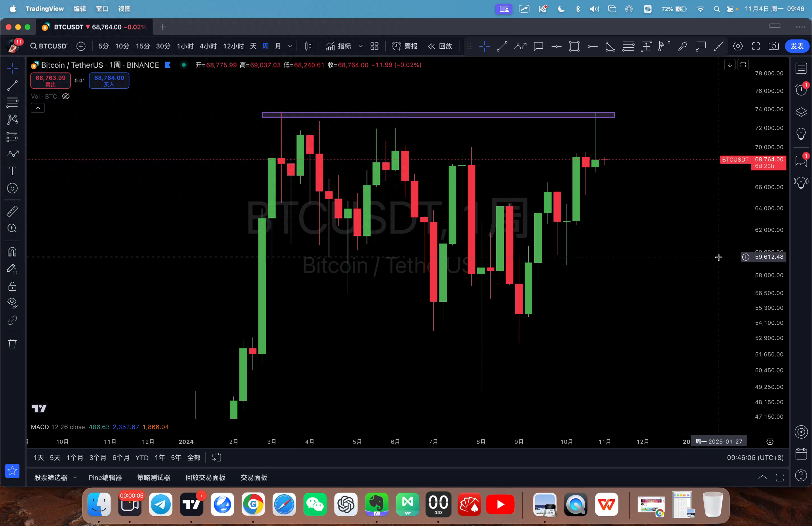
Task: Select the trend line tool in left sidebar
Action: tap(13, 85)
